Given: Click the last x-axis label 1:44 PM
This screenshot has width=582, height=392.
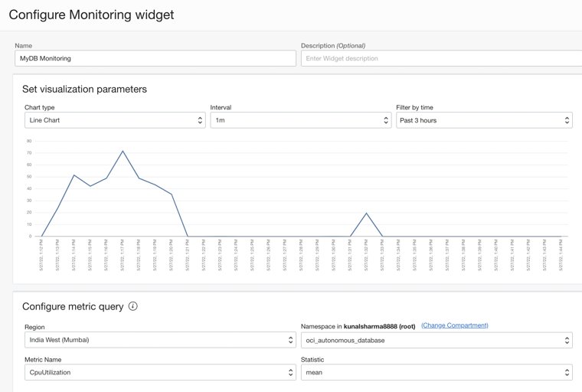Looking at the screenshot, I should 561,255.
